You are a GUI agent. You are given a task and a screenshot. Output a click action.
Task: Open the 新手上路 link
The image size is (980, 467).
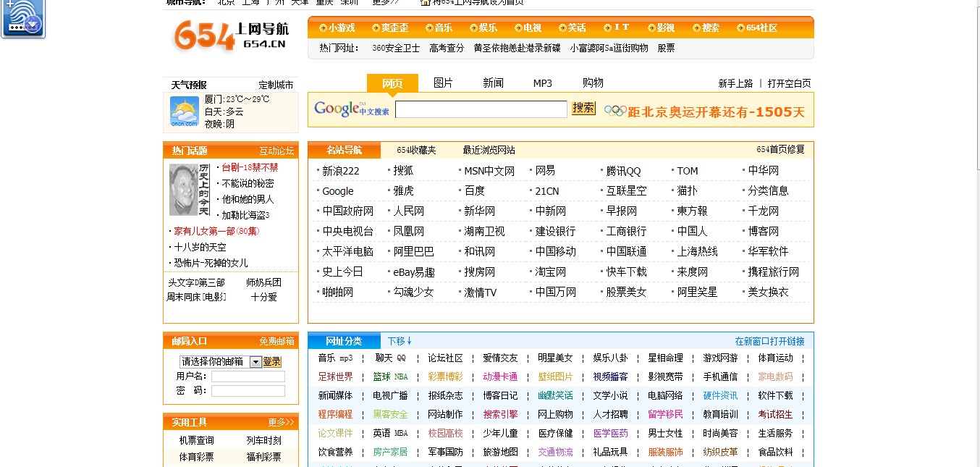pos(735,83)
